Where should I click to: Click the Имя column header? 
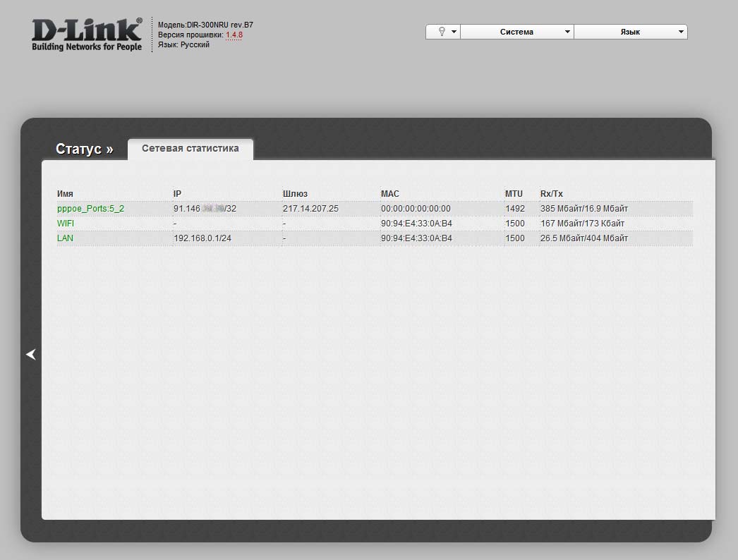[65, 194]
